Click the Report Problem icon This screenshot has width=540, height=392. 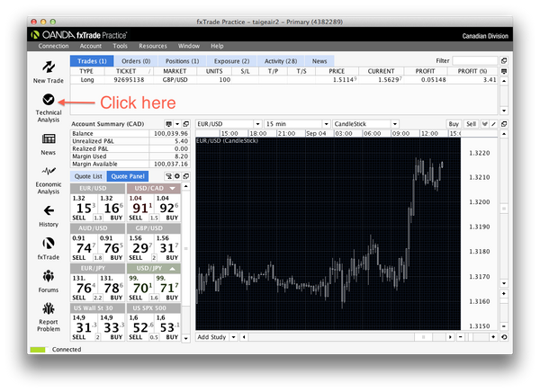48,314
